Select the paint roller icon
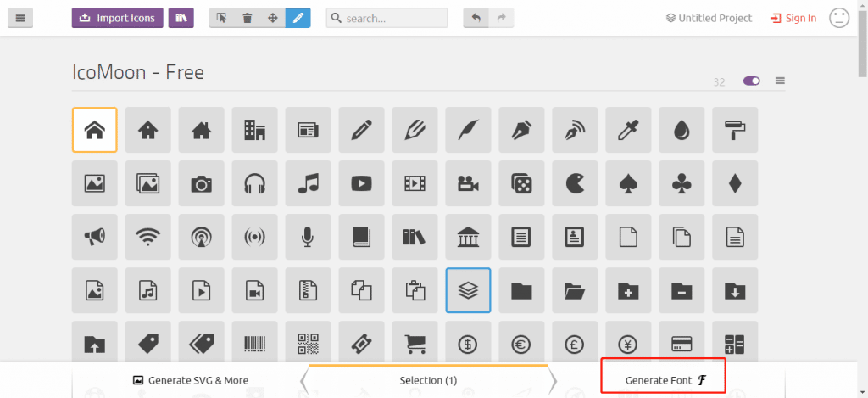Image resolution: width=868 pixels, height=398 pixels. click(735, 130)
